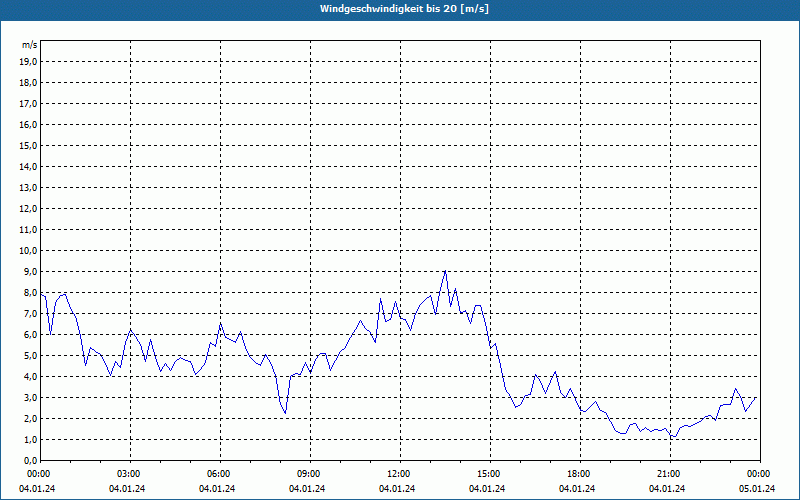Click the chart title 'Windgeschwindigkeit bis 20 [m/s]'
The height and width of the screenshot is (500, 800).
point(404,9)
